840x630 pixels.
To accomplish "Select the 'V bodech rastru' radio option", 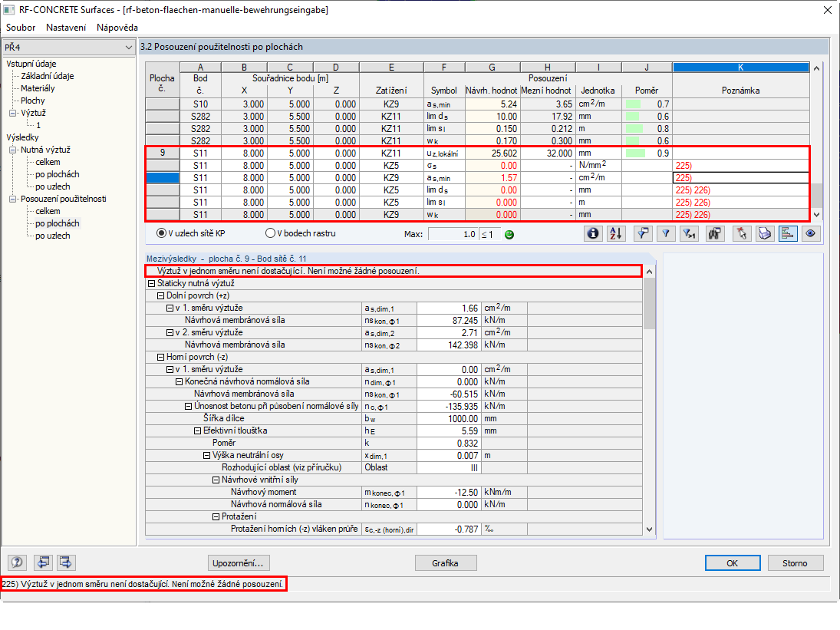I will [x=271, y=233].
